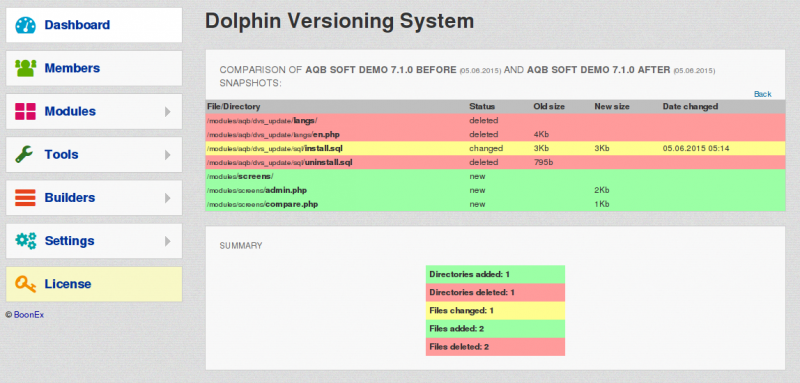Viewport: 800px width, 383px height.
Task: Click the AQB SOFT DEMO 7.1.0 BEFORE snapshot name
Action: [x=381, y=70]
